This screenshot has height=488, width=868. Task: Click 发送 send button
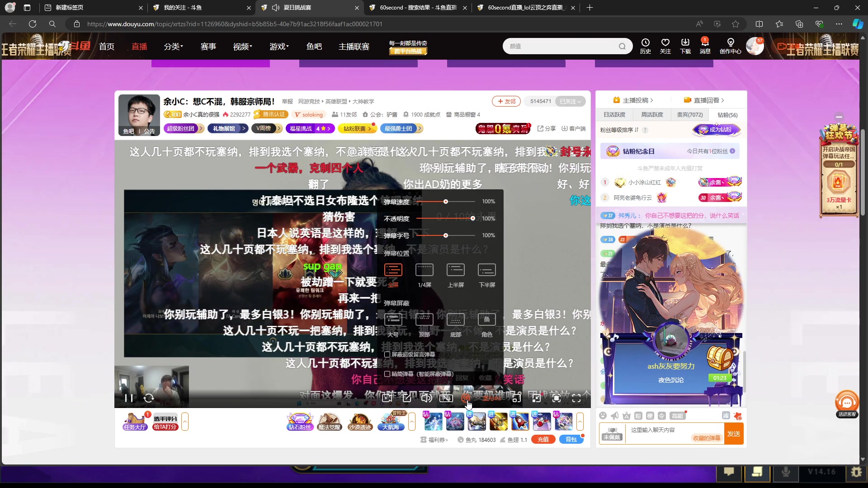coord(734,434)
